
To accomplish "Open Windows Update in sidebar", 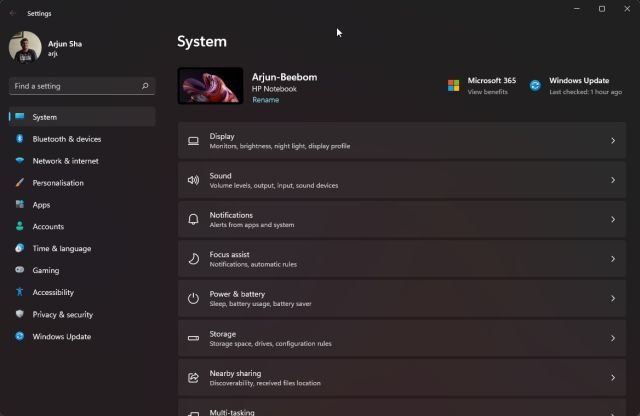I will pyautogui.click(x=82, y=336).
